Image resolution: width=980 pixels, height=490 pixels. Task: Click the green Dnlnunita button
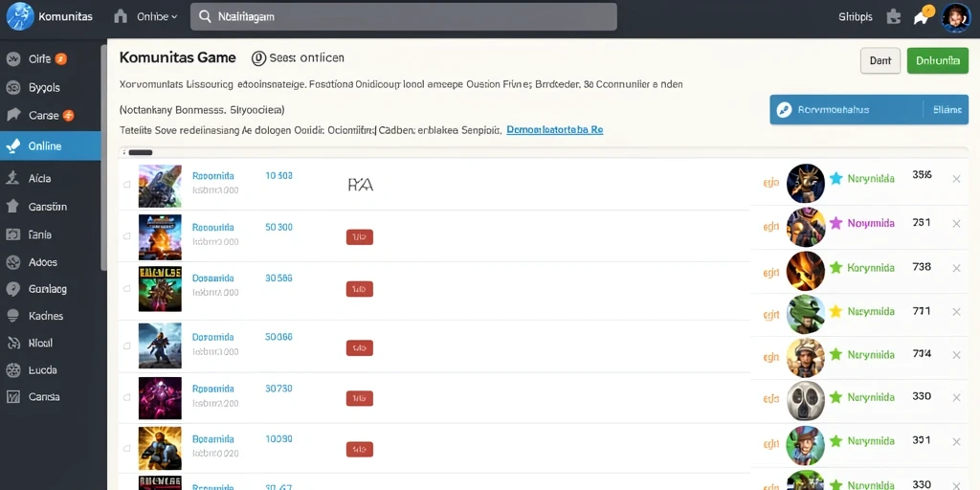click(x=938, y=60)
